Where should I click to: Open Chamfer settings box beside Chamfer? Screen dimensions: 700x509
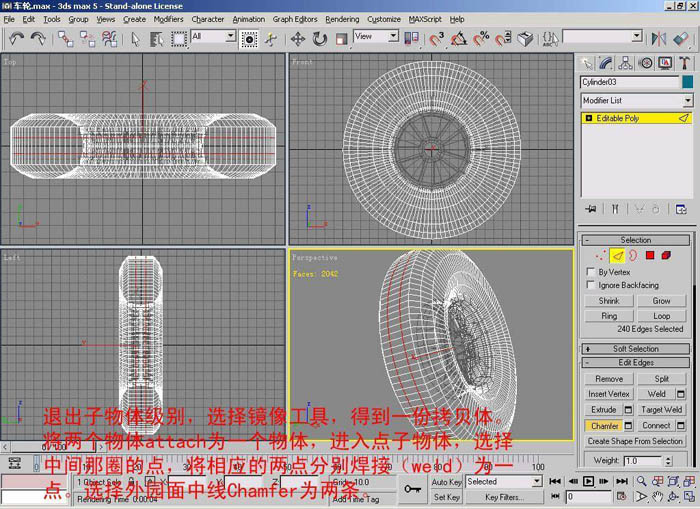pyautogui.click(x=628, y=426)
